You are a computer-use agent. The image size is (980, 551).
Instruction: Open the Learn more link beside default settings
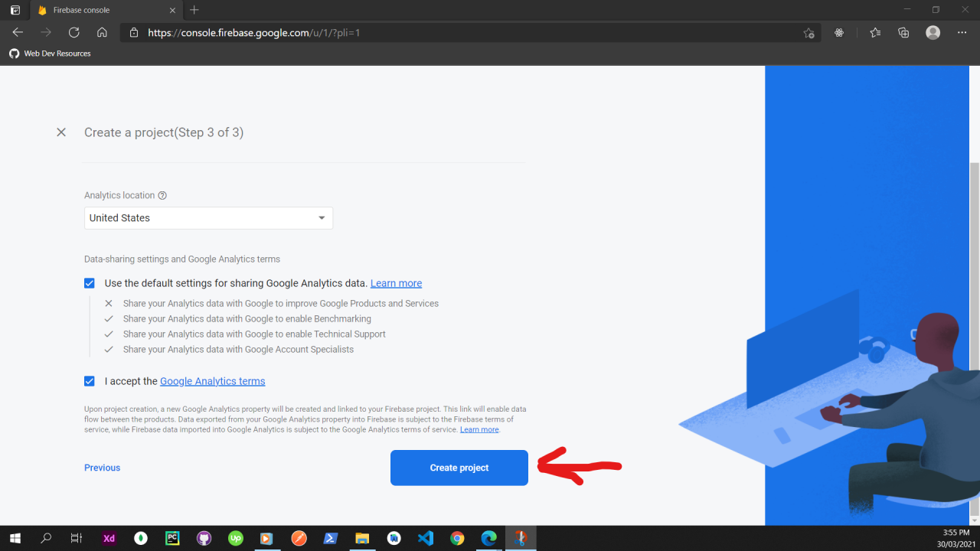click(x=396, y=283)
